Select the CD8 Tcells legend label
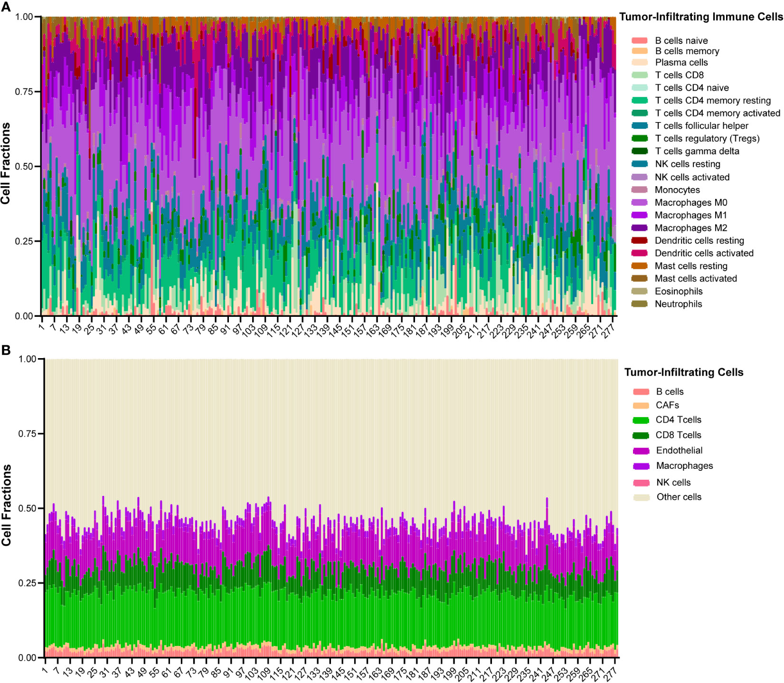The width and height of the screenshot is (784, 683). click(x=679, y=435)
